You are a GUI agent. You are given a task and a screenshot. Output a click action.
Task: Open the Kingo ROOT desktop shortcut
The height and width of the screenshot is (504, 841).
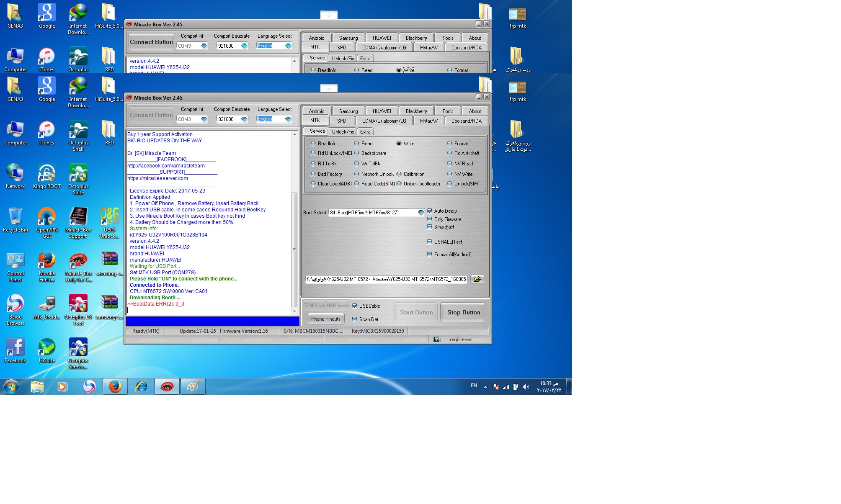[x=46, y=176]
